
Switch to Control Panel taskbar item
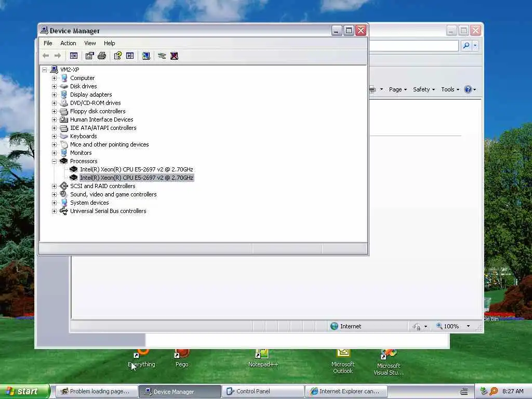(262, 392)
